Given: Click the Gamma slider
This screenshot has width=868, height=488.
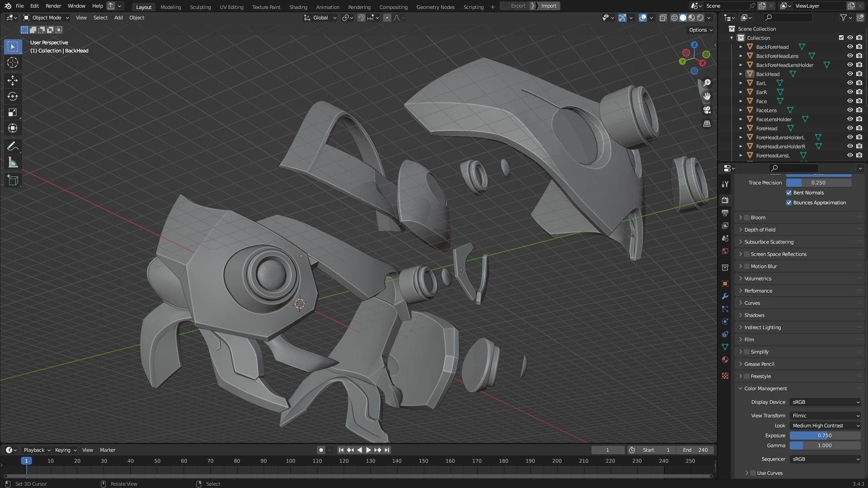Looking at the screenshot, I should click(825, 445).
